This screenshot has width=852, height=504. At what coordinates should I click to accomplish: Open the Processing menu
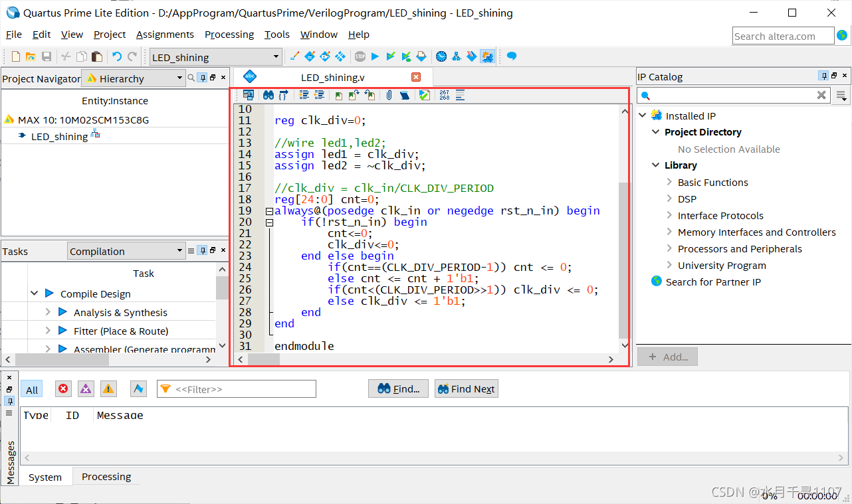point(229,35)
